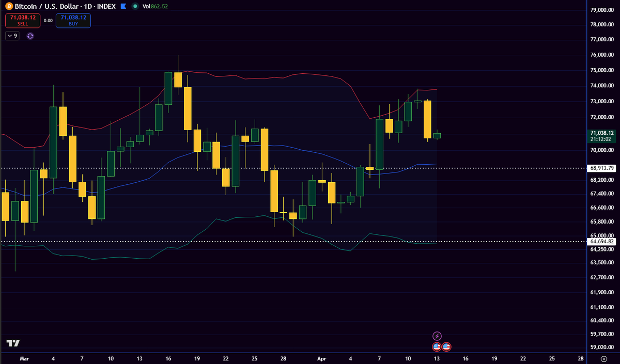
Task: Click the TradingView logo in chart corner
Action: pos(13,343)
